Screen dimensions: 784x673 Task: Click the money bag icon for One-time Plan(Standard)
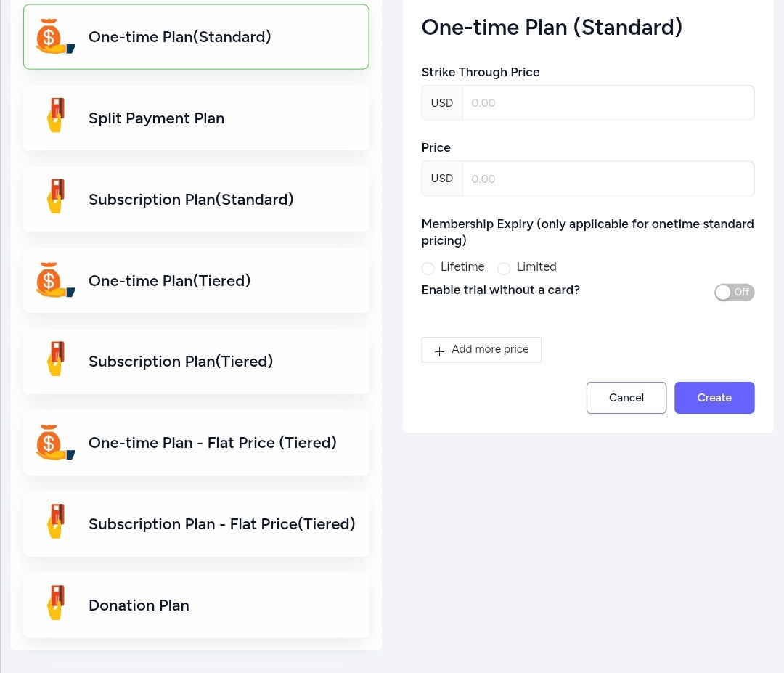click(55, 36)
